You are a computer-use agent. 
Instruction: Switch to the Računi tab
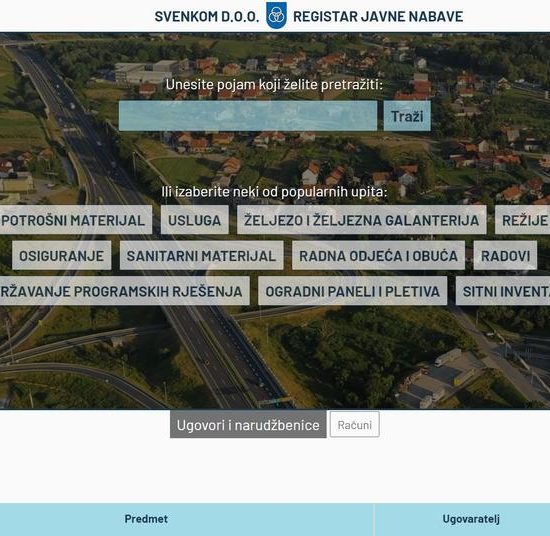click(355, 424)
